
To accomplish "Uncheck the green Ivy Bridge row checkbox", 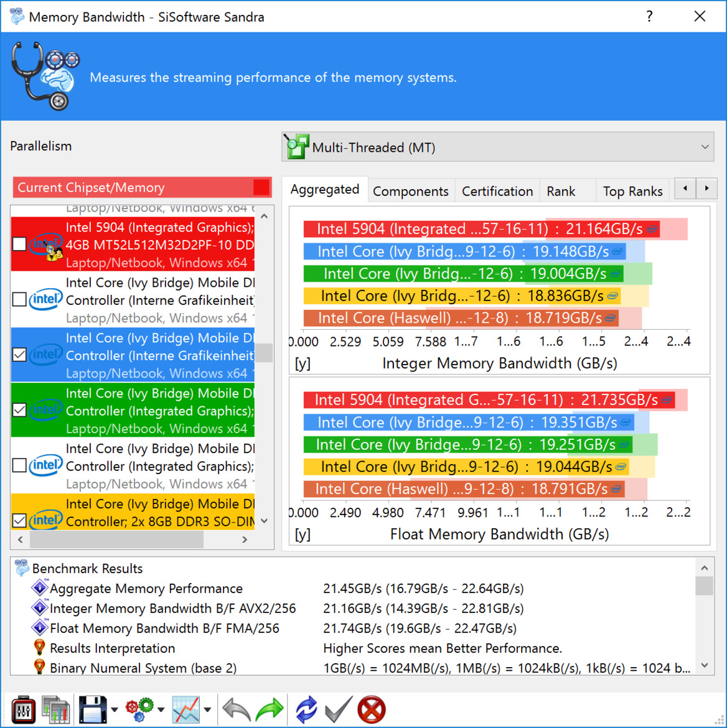I will [x=19, y=410].
